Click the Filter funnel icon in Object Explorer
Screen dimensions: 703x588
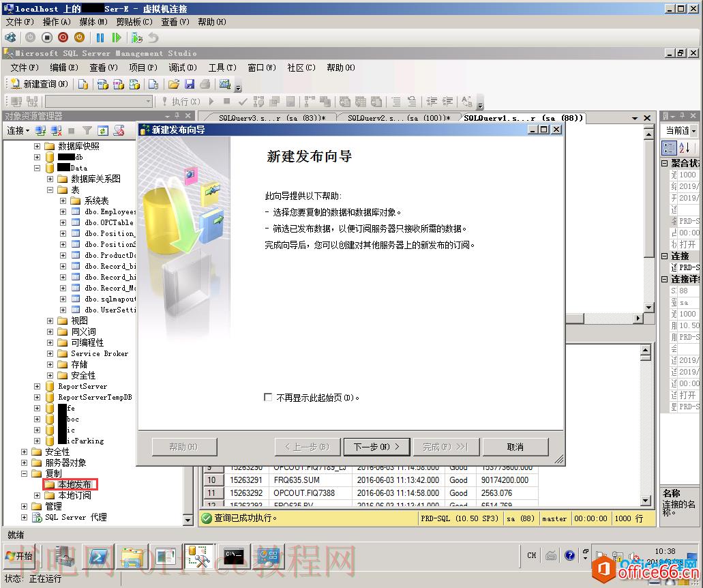point(87,130)
